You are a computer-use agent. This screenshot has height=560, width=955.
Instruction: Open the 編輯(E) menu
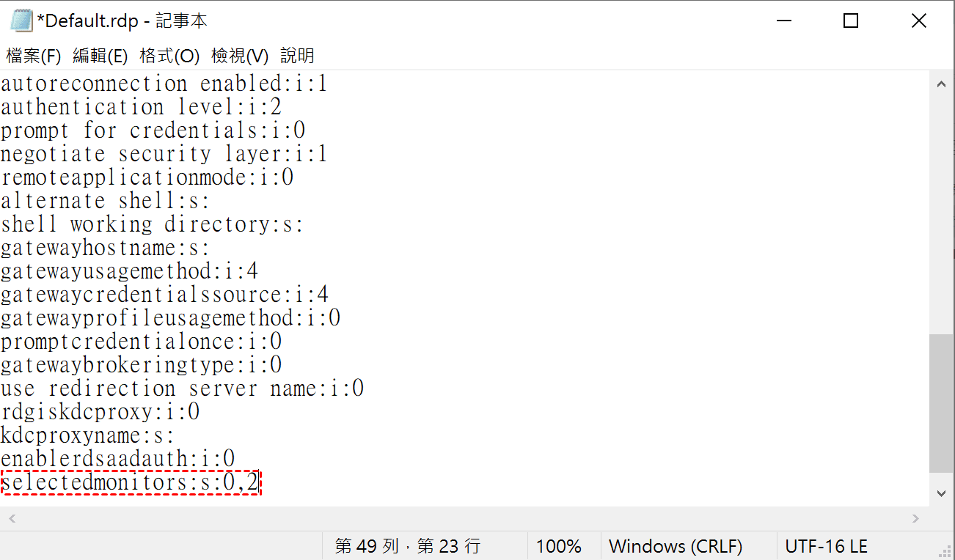tap(100, 56)
